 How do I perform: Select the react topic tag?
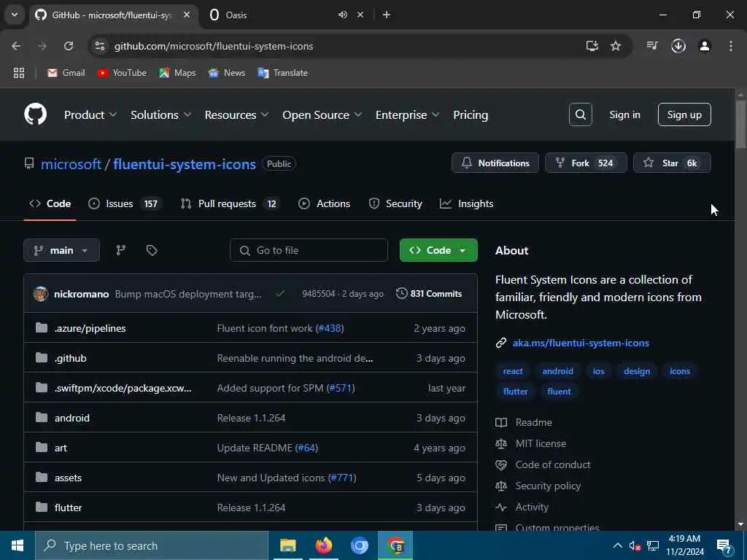(x=513, y=371)
